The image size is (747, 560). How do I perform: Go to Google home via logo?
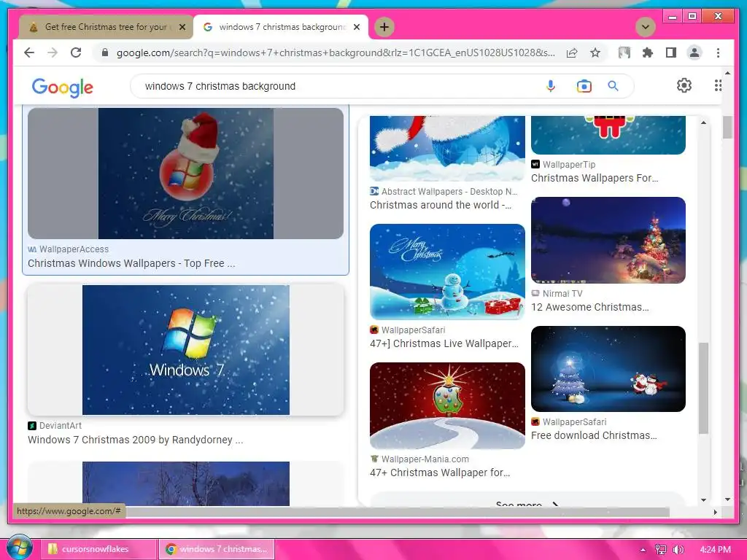pos(63,87)
